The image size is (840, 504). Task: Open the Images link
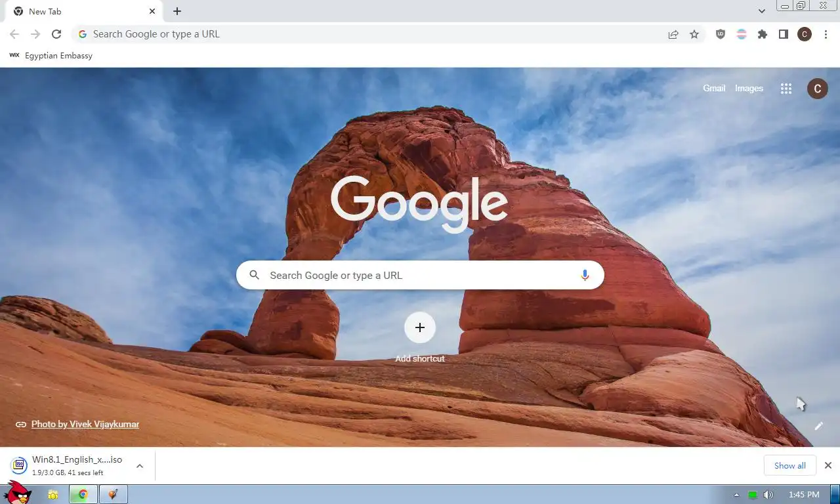pyautogui.click(x=749, y=88)
